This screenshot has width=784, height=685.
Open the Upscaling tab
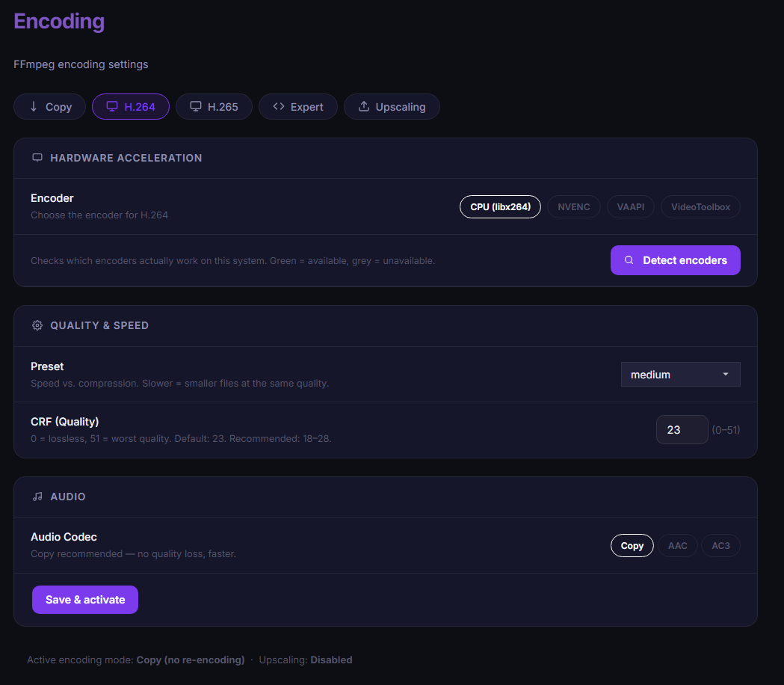392,107
